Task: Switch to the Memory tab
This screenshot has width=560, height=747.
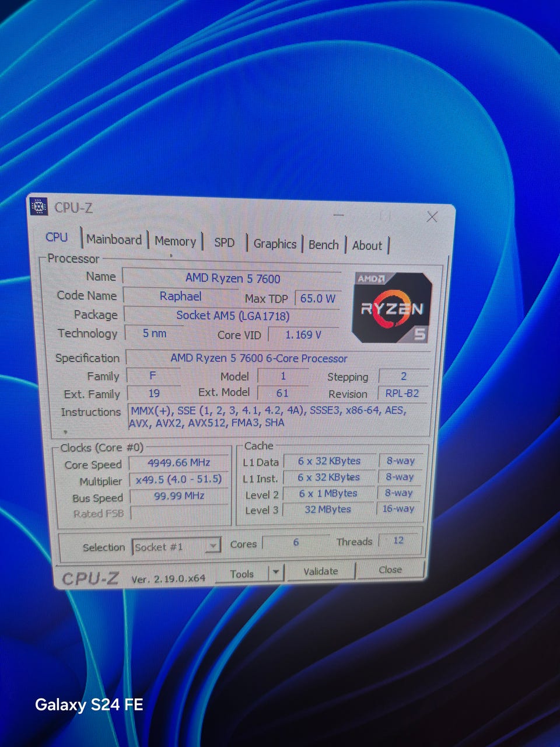Action: [x=175, y=241]
